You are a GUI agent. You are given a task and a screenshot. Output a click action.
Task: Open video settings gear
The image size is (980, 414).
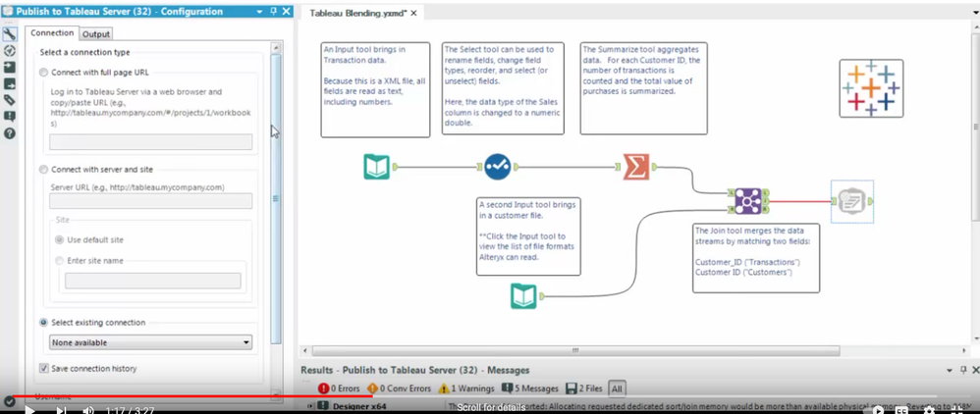coord(929,410)
